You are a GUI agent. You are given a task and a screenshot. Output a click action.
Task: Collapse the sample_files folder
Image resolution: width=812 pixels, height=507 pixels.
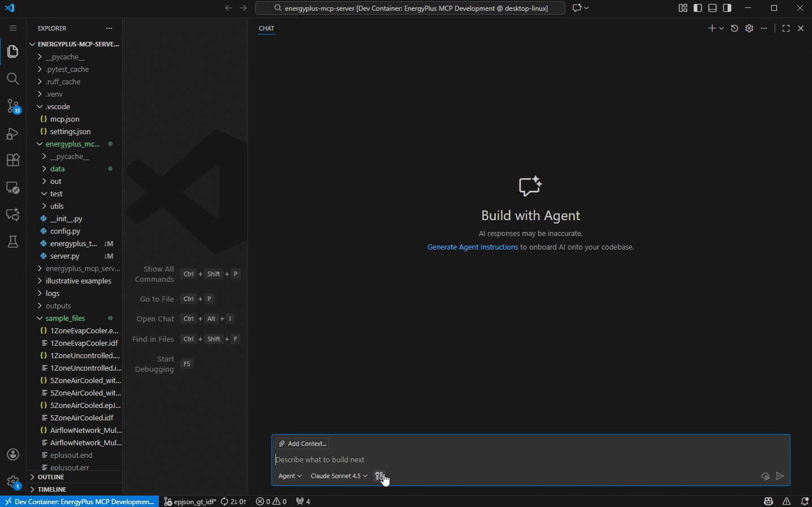tap(65, 318)
